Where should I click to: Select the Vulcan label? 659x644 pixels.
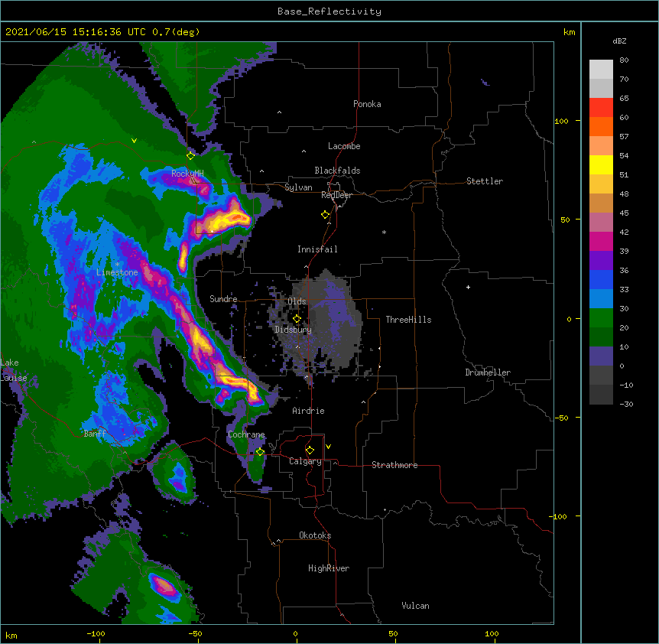(x=415, y=606)
